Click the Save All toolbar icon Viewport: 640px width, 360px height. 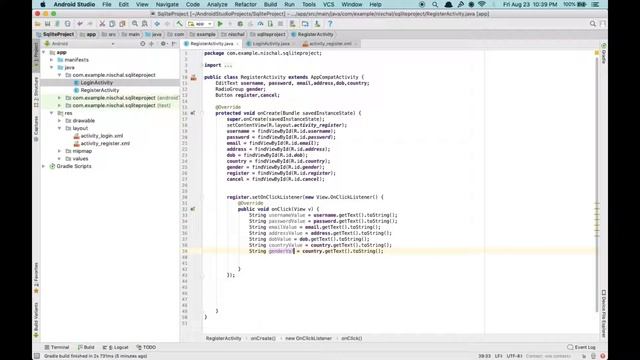47,24
